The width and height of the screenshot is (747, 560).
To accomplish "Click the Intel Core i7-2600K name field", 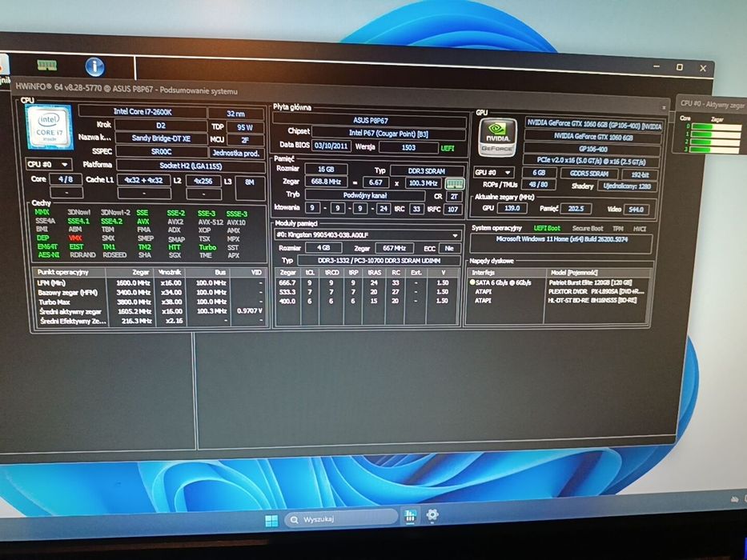I will 143,111.
